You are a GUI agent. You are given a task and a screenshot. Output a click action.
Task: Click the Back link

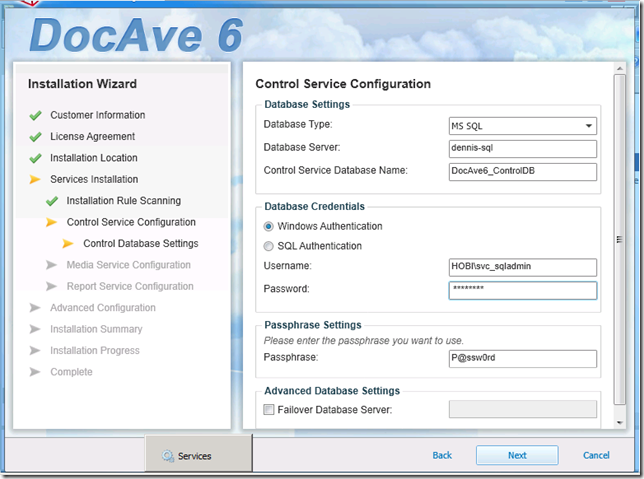pos(442,455)
